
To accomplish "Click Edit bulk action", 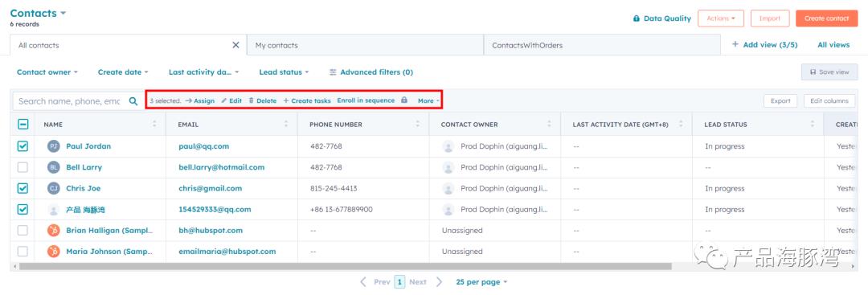I will (x=231, y=100).
